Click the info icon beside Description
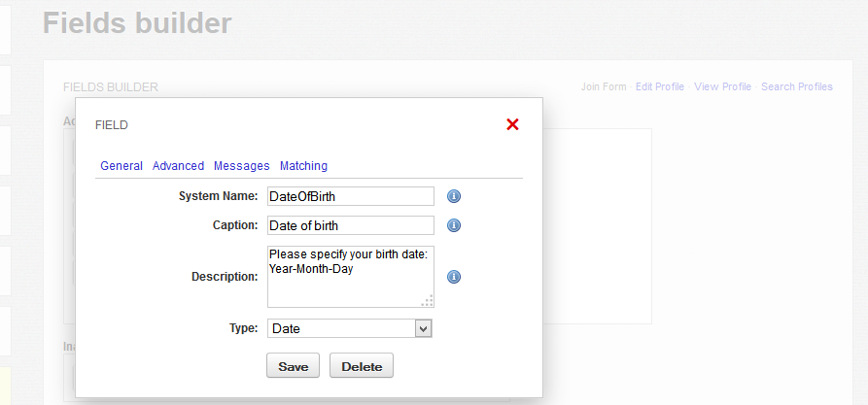Image resolution: width=868 pixels, height=405 pixels. tap(453, 277)
